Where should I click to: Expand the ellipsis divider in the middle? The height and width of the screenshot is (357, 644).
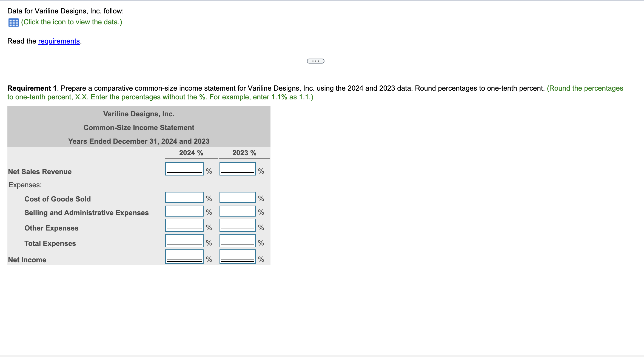click(x=315, y=61)
